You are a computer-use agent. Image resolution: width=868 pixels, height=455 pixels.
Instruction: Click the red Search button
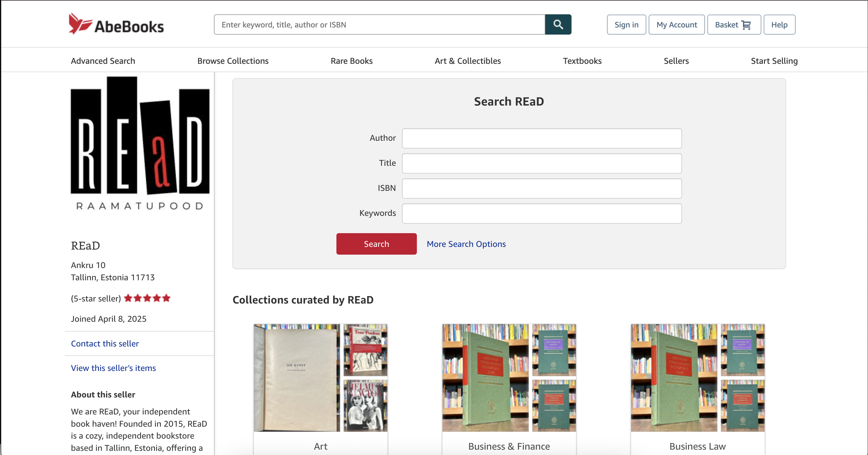point(376,244)
